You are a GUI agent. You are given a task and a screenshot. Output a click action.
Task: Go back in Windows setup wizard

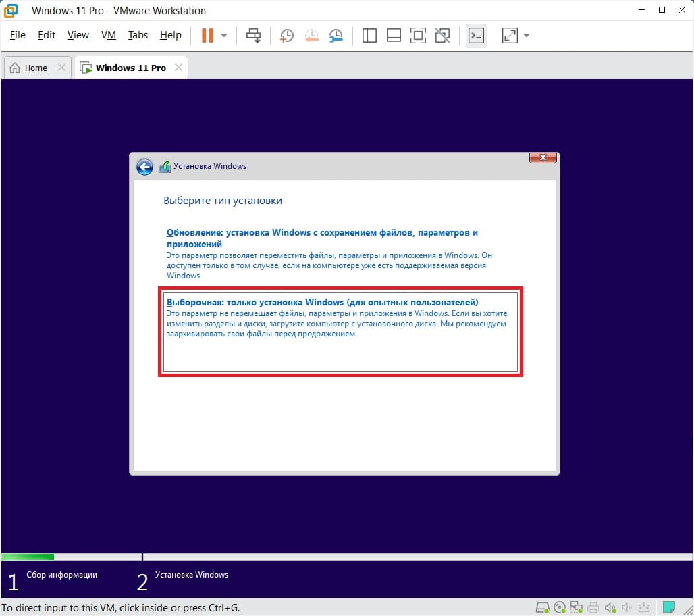(144, 167)
